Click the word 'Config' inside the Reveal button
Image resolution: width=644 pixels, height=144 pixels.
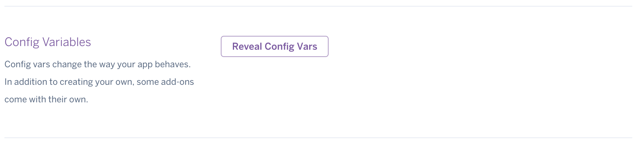279,47
